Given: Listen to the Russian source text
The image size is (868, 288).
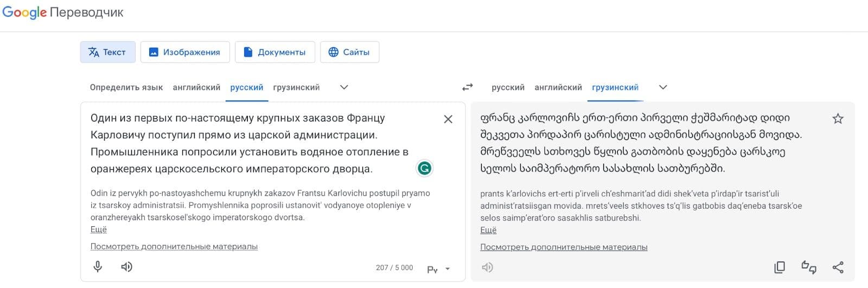Looking at the screenshot, I should 126,266.
